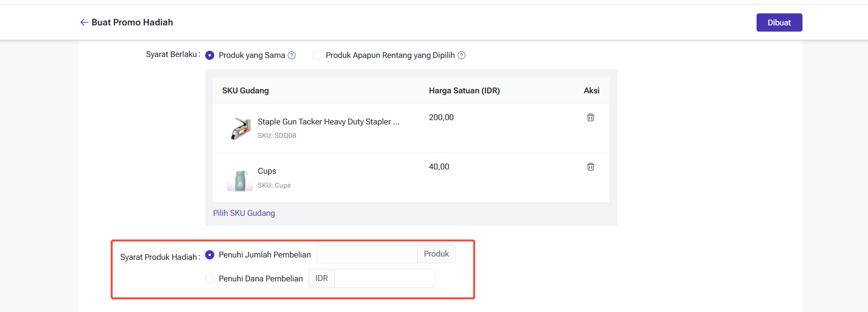Select Penuhi Jumlah Pembelian radio button
Viewport: 868px width, 312px height.
tap(209, 255)
